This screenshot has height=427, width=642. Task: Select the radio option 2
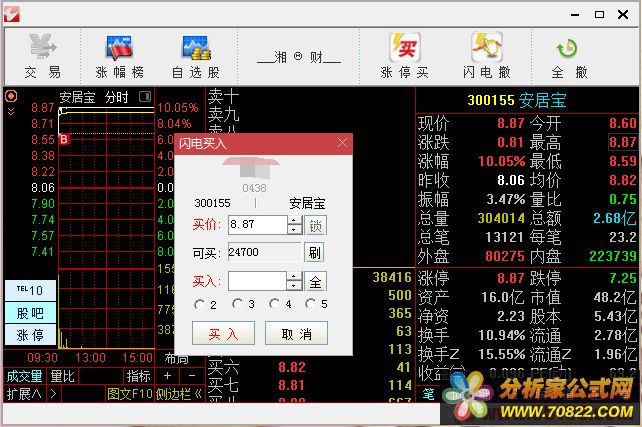click(x=200, y=305)
